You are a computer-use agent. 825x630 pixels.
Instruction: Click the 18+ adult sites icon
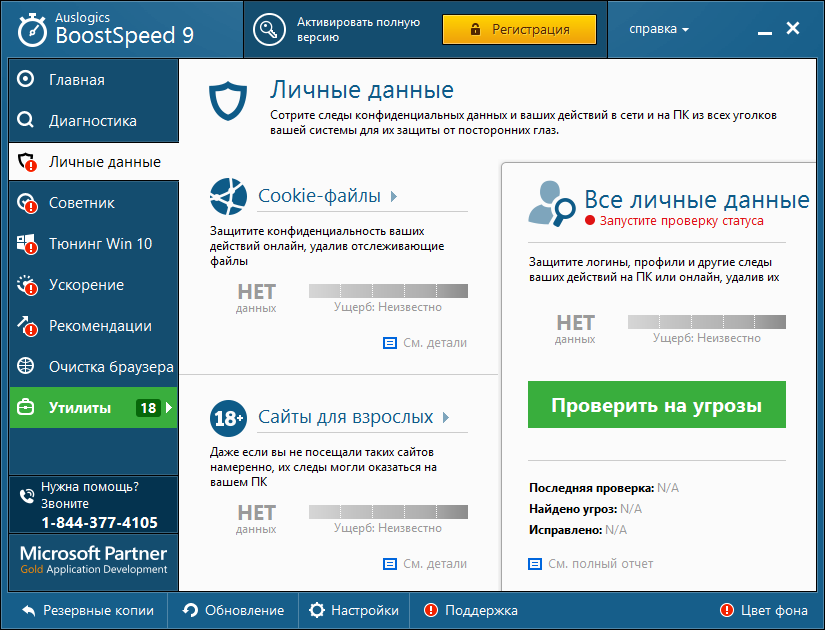click(228, 418)
